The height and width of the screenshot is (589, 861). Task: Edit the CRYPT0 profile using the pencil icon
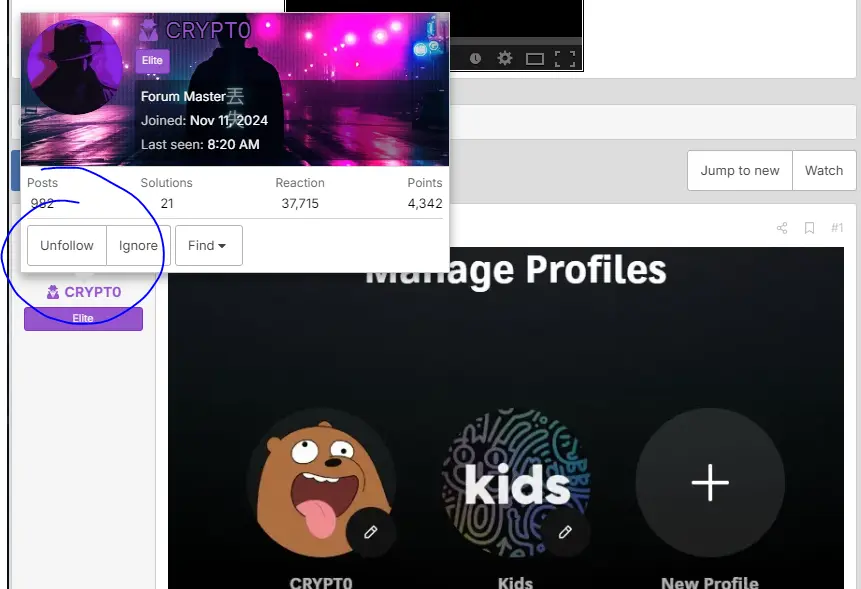(371, 532)
